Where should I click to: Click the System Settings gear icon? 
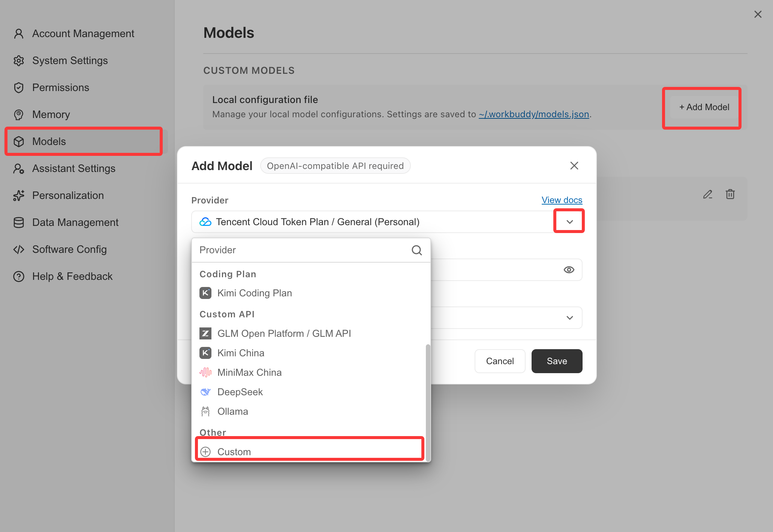pyautogui.click(x=19, y=61)
